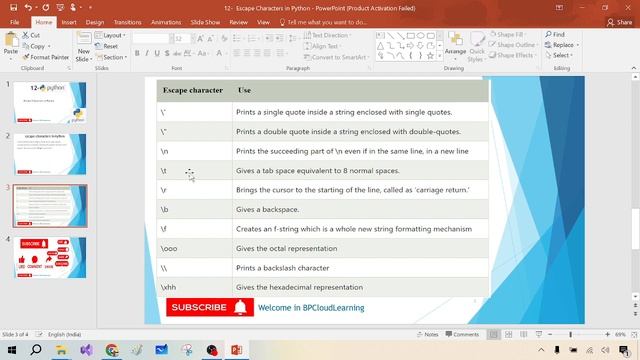Screen dimensions: 640x360
Task: Switch to the Insert tab
Action: pos(69,22)
